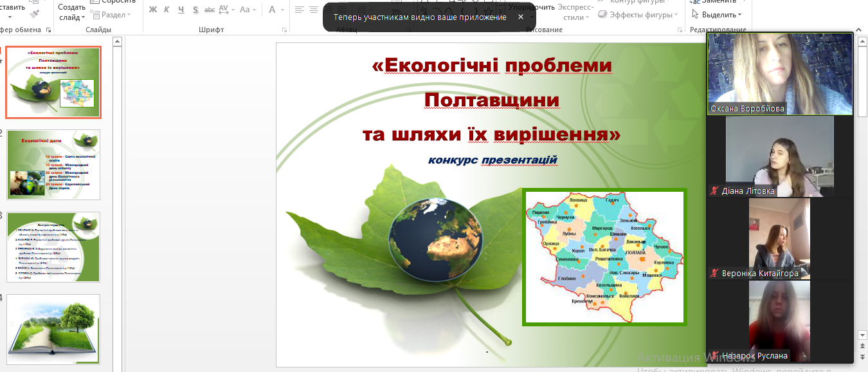The width and height of the screenshot is (868, 372).
Task: Click Вероніка Китайгора's muted microphone icon
Action: click(714, 274)
